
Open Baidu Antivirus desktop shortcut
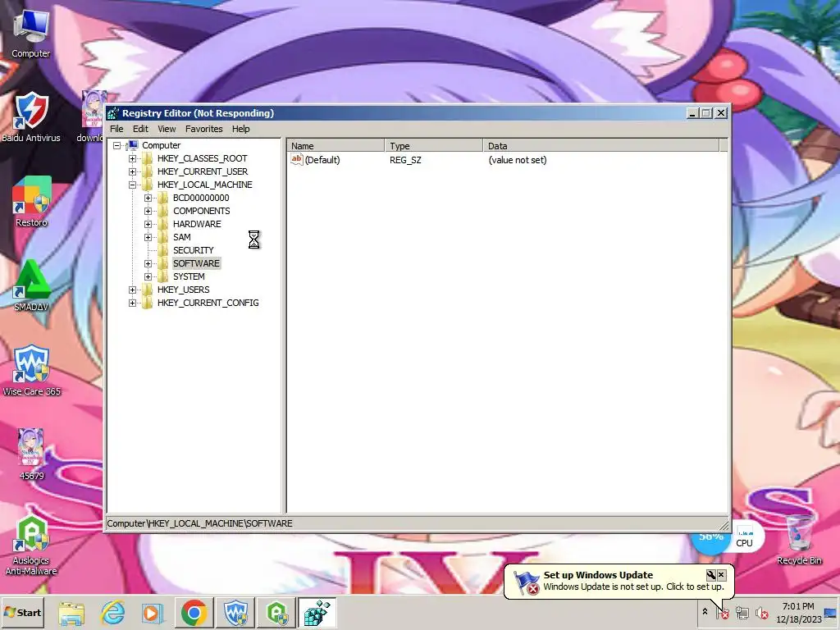pos(31,116)
